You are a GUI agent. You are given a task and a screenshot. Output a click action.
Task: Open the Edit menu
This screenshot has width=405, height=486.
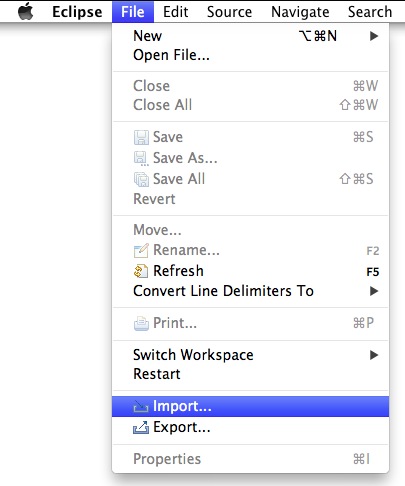[x=176, y=12]
